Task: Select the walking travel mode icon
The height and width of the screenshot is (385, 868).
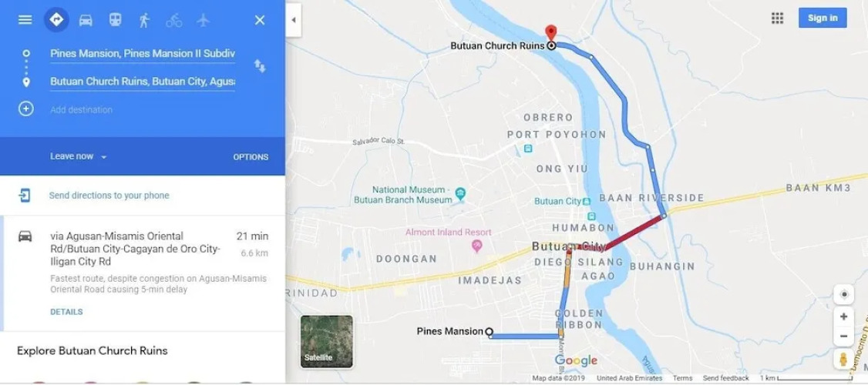Action: point(144,21)
